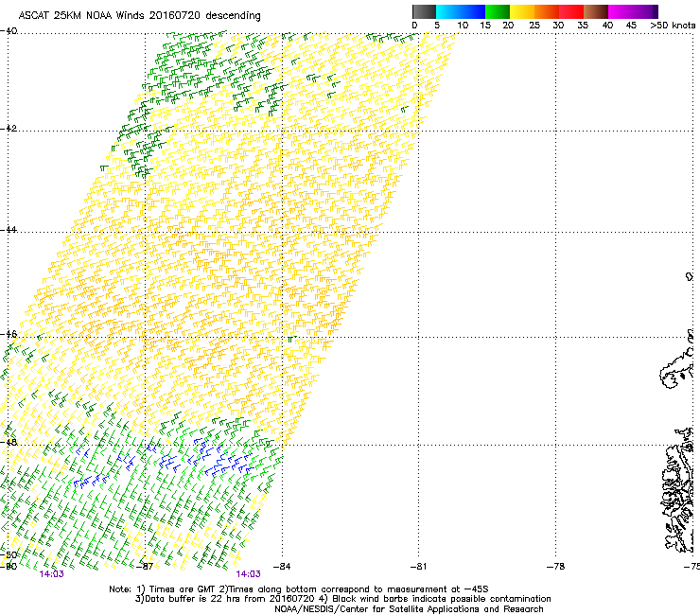Select the '25' knots legend label
This screenshot has width=700, height=615.
[534, 26]
